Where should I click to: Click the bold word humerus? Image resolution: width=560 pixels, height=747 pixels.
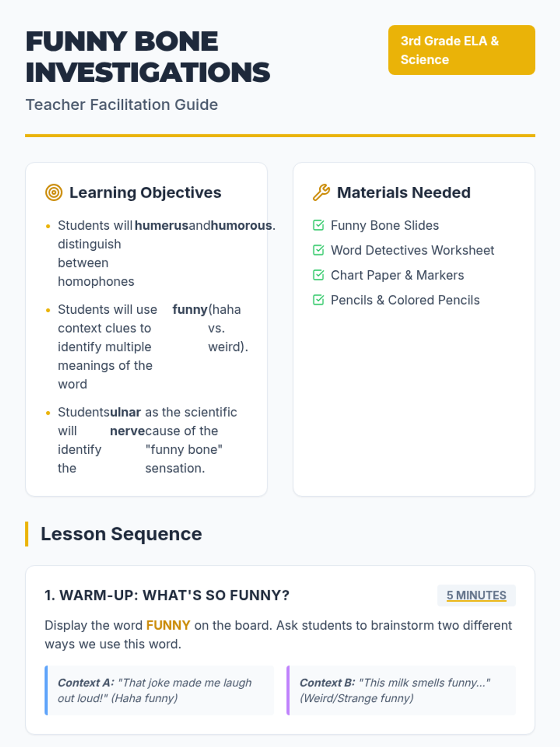click(x=161, y=226)
